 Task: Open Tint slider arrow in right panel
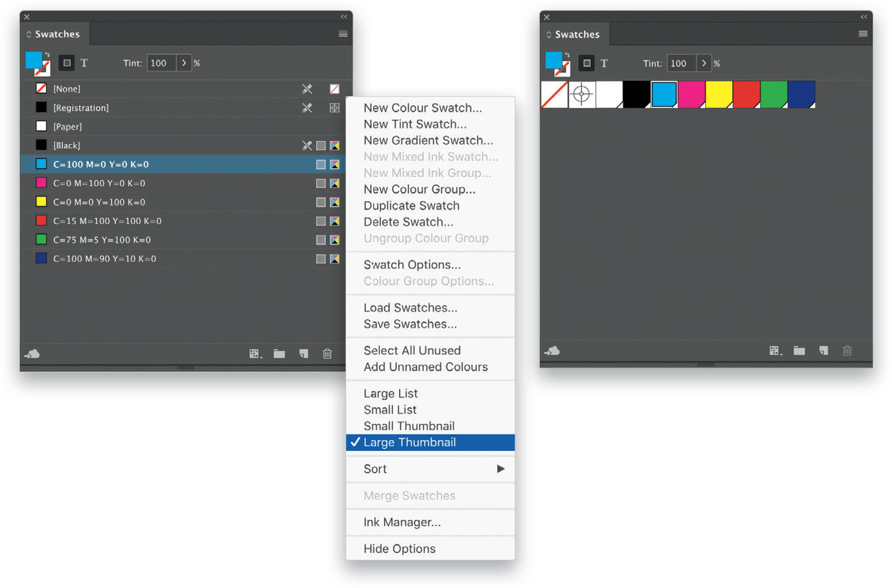(704, 63)
